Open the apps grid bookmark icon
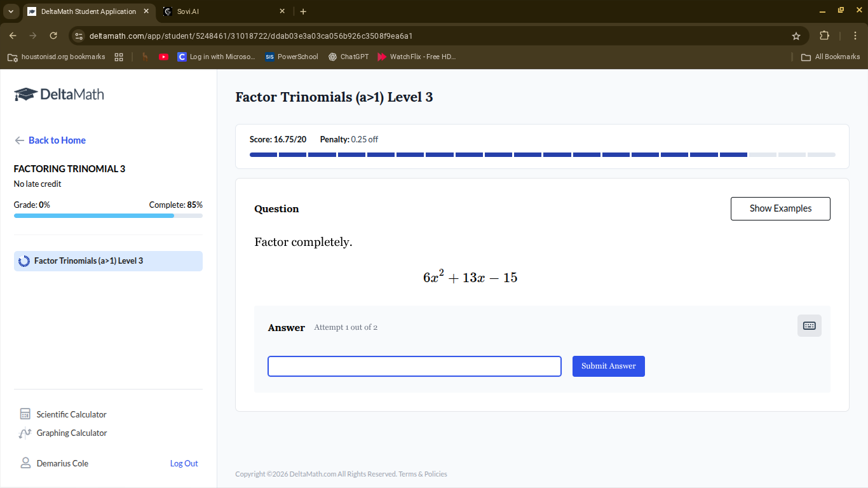This screenshot has height=488, width=868. 119,57
